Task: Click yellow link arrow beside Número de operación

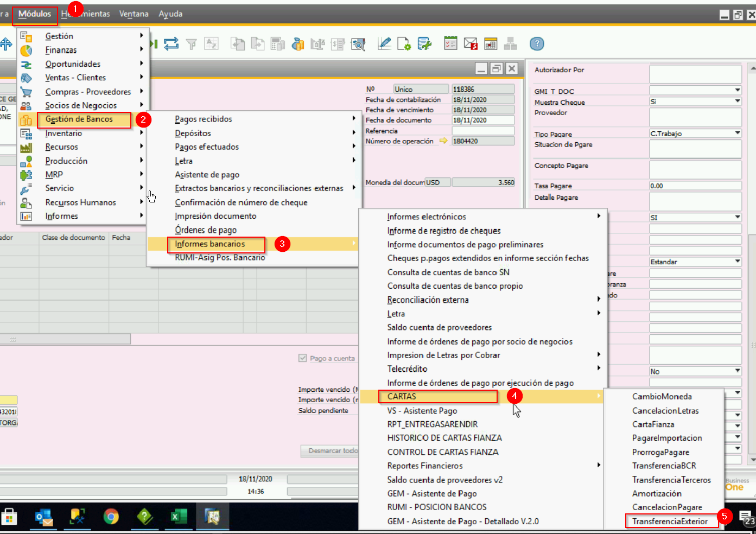Action: coord(443,141)
